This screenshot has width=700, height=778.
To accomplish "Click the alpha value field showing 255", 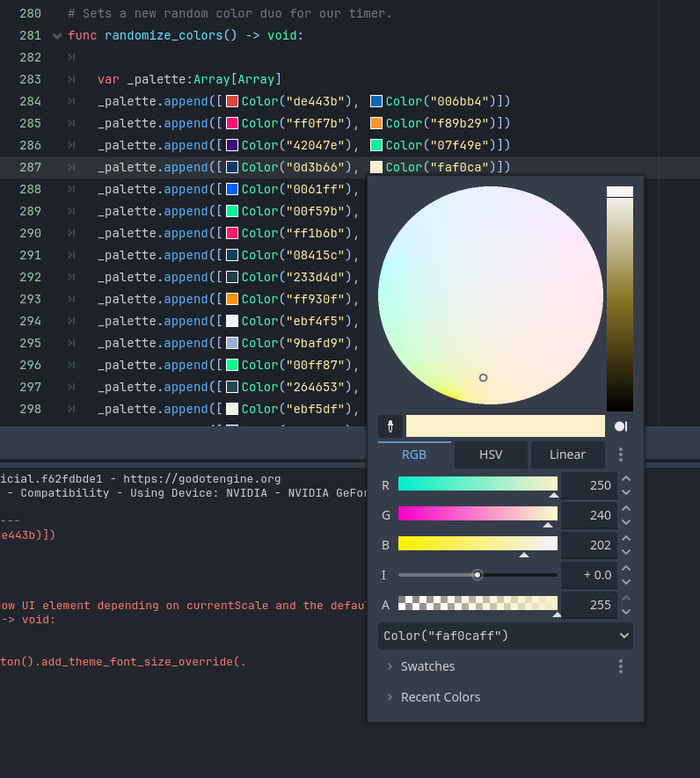I will [x=589, y=604].
